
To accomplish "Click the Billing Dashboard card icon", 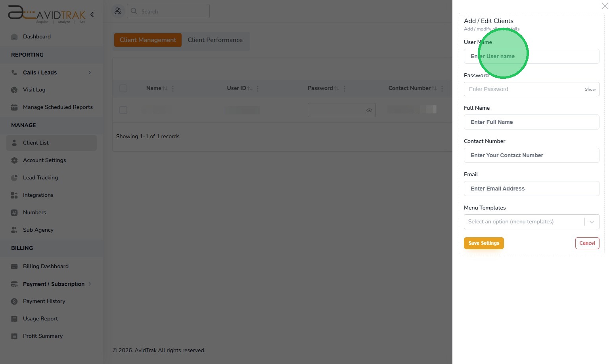I will (x=14, y=267).
